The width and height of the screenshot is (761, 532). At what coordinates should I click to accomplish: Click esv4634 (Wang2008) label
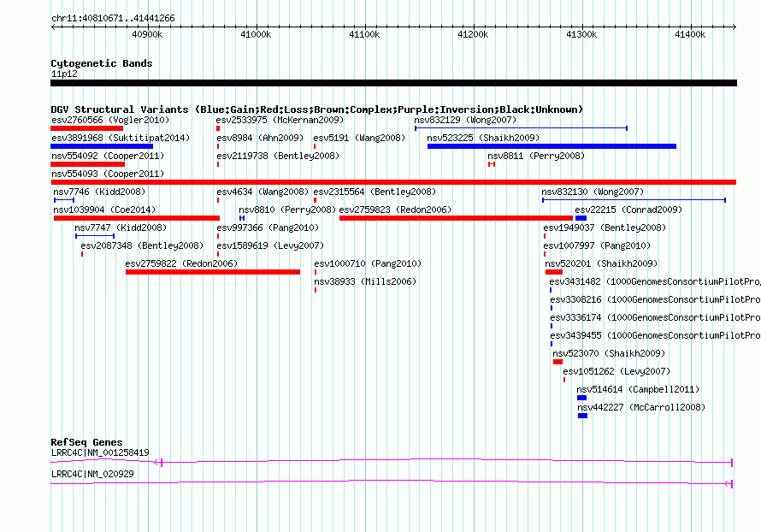[263, 192]
